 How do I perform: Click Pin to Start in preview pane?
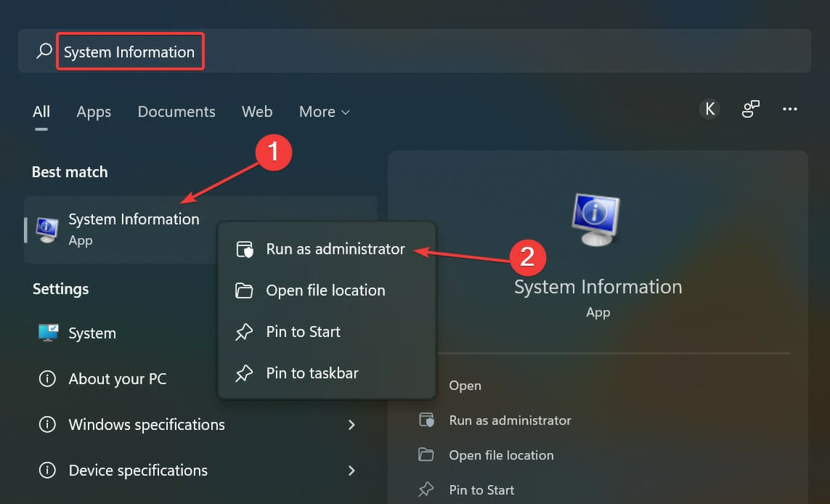coord(481,490)
